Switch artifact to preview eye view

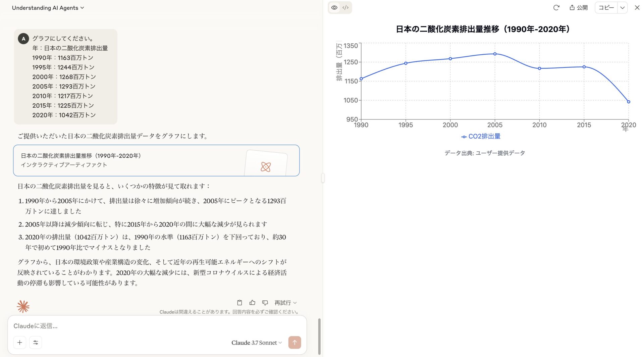(334, 7)
